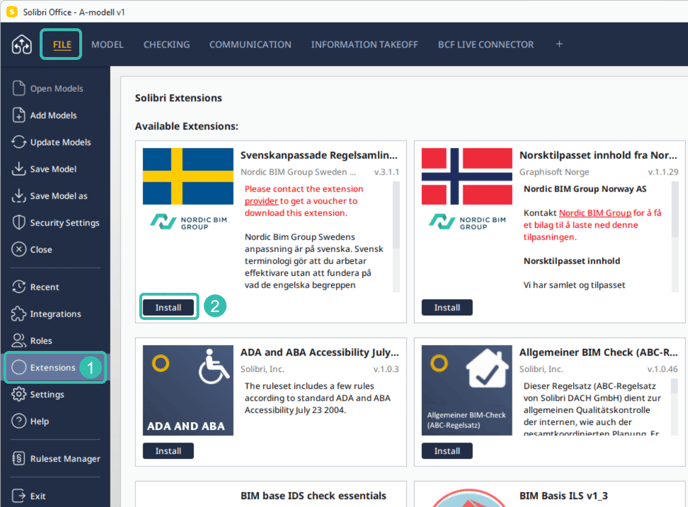688x507 pixels.
Task: Click version text 'v.3.1.1'
Action: 387,172
